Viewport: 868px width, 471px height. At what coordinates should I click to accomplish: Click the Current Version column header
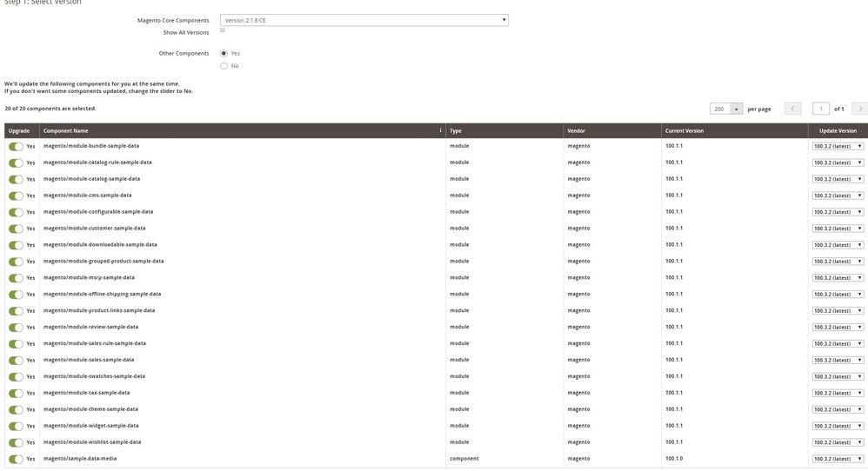tap(735, 131)
